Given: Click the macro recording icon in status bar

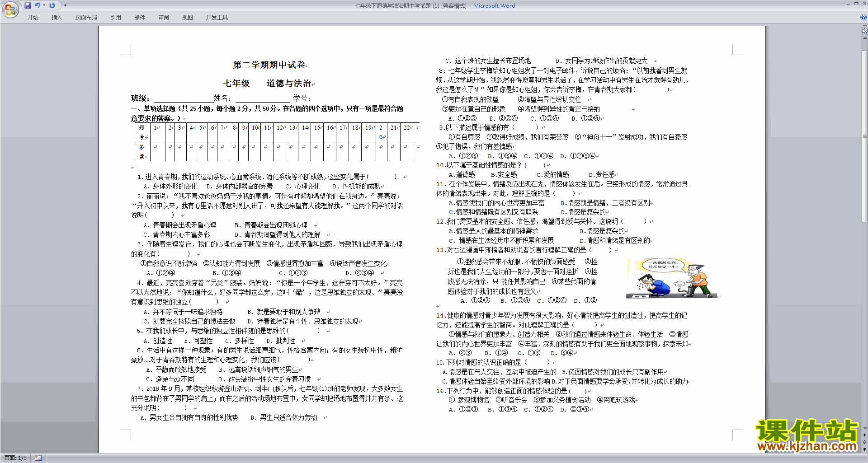Looking at the screenshot, I should click(x=38, y=458).
